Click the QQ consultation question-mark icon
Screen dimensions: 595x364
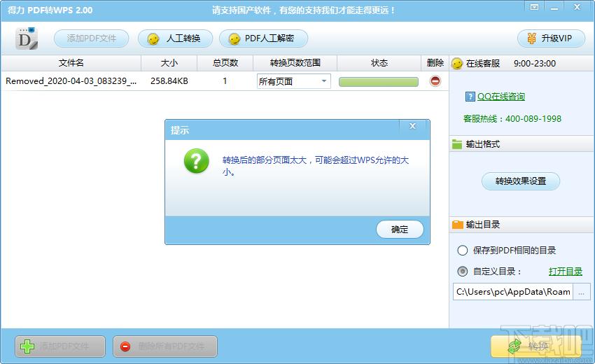[x=470, y=97]
